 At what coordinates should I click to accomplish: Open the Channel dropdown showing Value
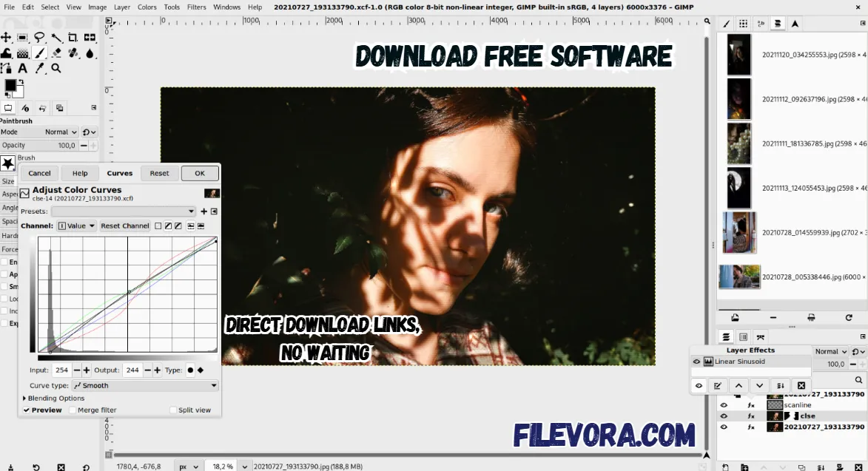point(76,226)
